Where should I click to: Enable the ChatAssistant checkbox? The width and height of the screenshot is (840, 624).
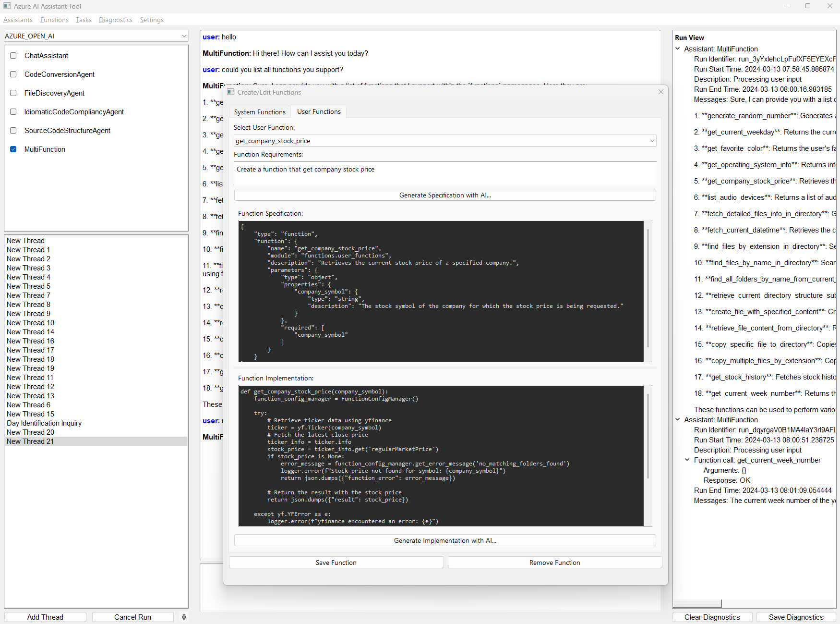(x=13, y=55)
